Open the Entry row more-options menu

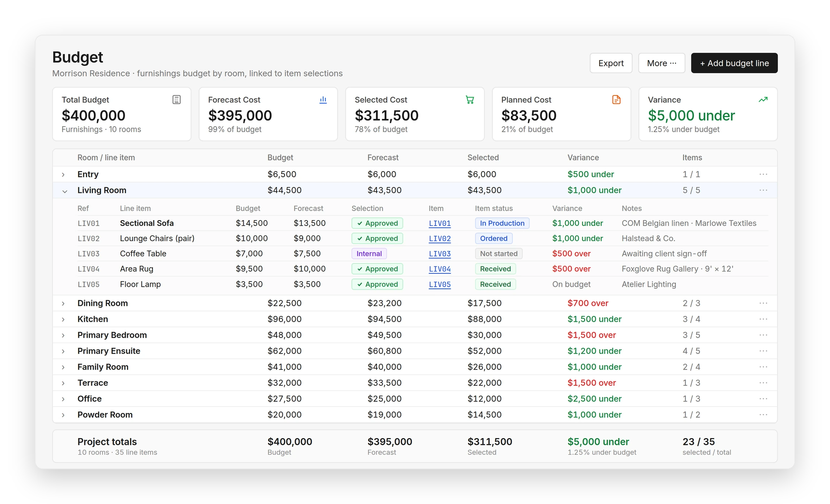point(763,174)
